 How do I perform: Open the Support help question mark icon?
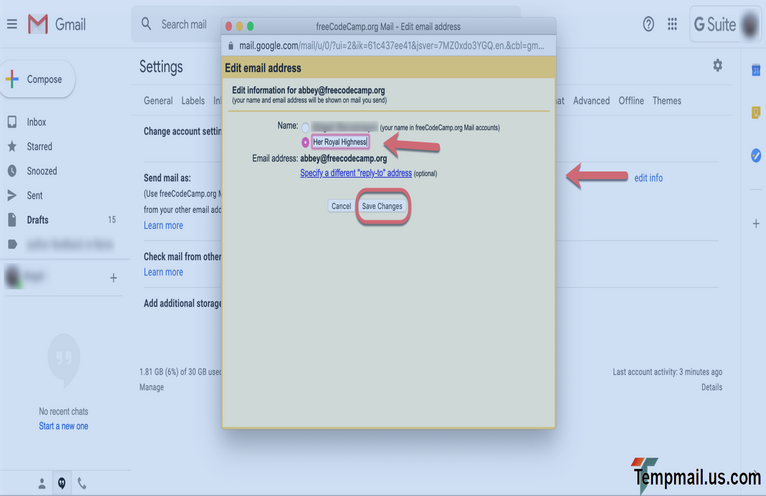[648, 24]
